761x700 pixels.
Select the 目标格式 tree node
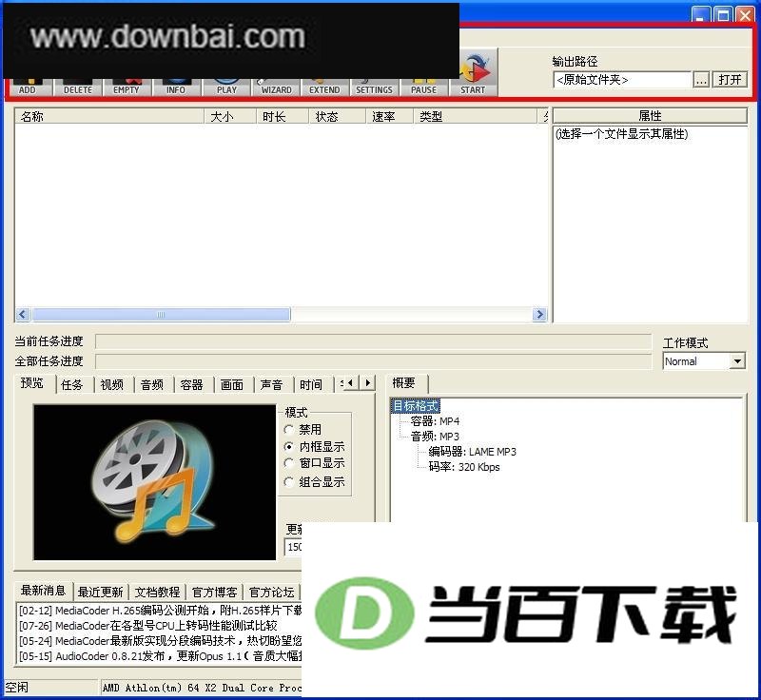[x=416, y=405]
